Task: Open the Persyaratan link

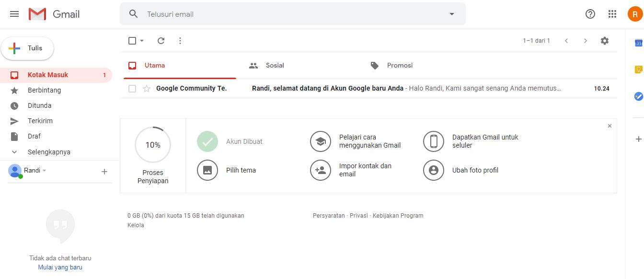Action: (x=329, y=216)
